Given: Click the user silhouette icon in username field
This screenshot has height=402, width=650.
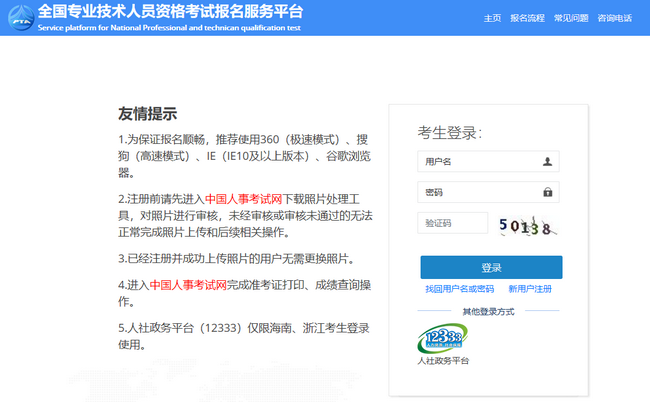Looking at the screenshot, I should click(547, 161).
